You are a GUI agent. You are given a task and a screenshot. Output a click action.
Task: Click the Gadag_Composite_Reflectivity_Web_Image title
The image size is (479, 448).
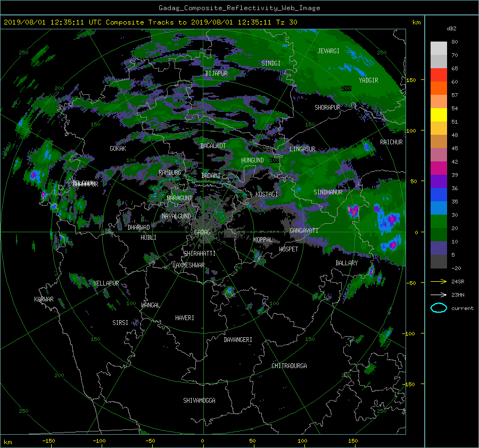pyautogui.click(x=239, y=8)
